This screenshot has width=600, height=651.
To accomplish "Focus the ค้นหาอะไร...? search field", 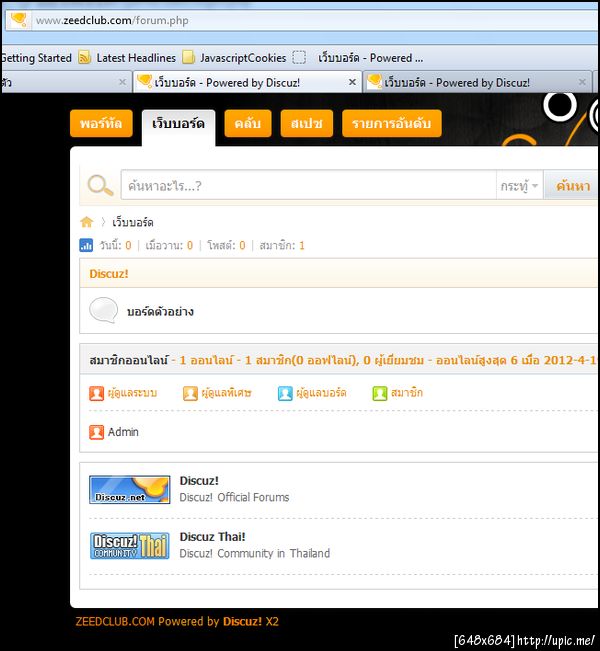I will (308, 185).
